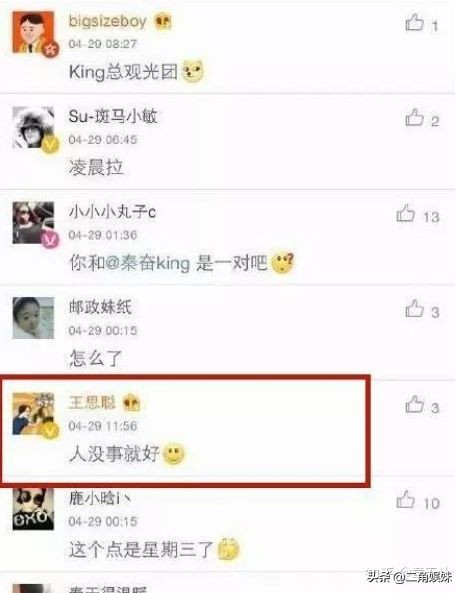View 鹿小晗i's avatar image

[x=33, y=509]
